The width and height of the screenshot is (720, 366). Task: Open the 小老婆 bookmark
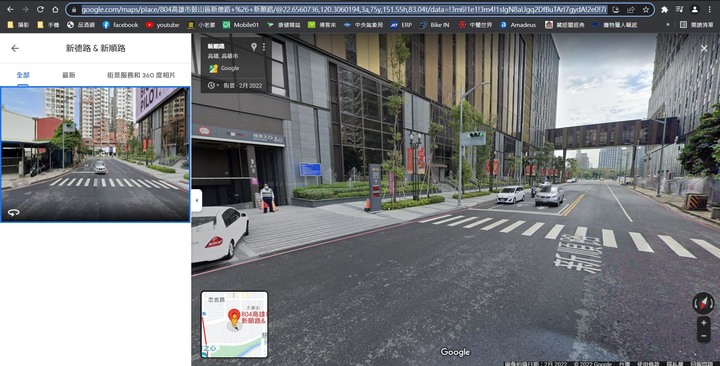click(x=201, y=25)
